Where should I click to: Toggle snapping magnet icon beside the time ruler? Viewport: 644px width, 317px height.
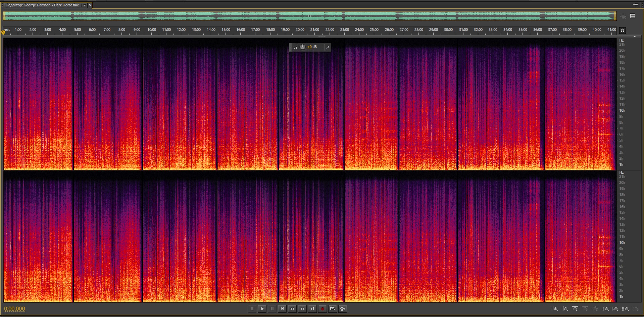pos(622,31)
